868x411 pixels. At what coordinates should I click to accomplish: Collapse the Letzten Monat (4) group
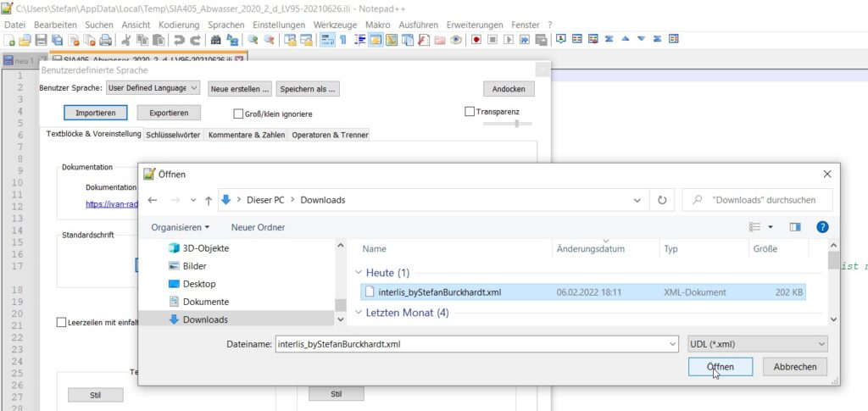coord(359,313)
